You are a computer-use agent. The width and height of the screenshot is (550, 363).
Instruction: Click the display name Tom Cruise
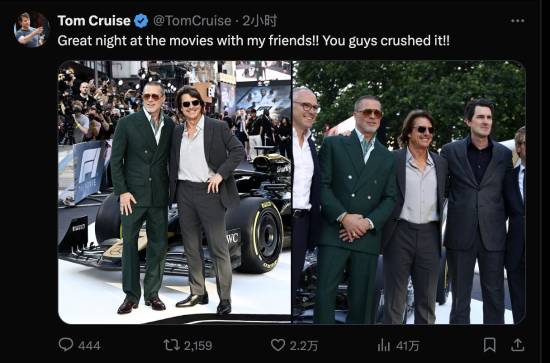pos(94,21)
